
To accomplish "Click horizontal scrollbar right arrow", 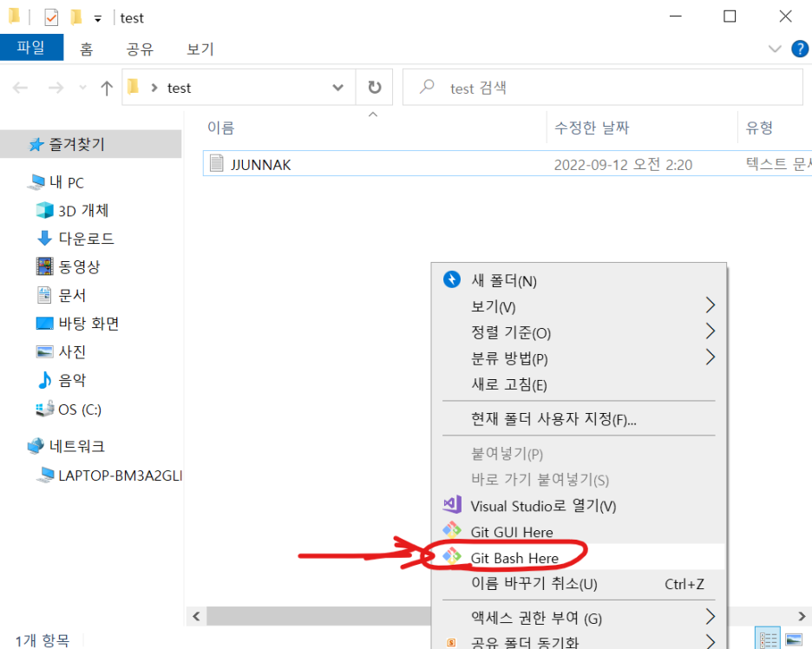I will pos(802,616).
